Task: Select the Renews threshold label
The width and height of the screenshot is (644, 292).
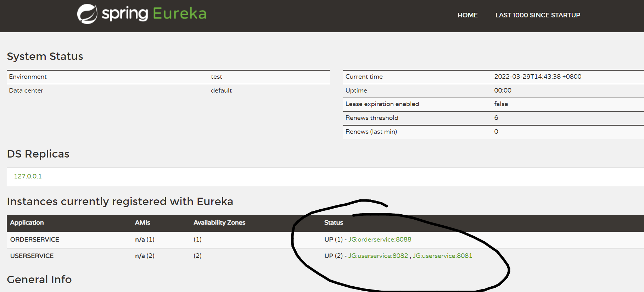Action: (x=372, y=118)
